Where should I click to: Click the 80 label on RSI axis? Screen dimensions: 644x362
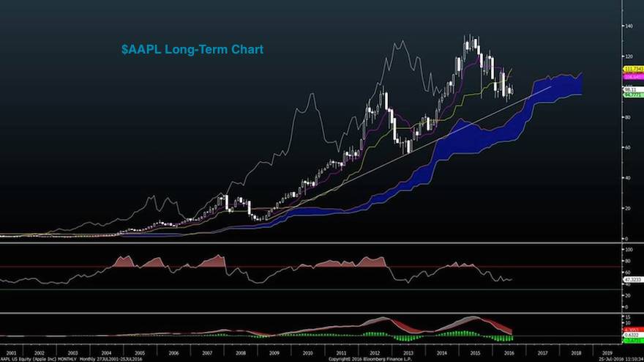(x=628, y=261)
